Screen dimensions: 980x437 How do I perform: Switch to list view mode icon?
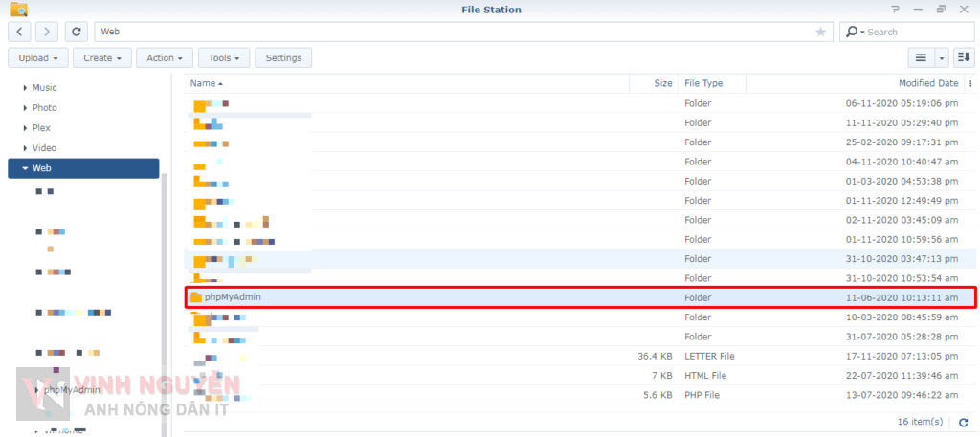921,58
